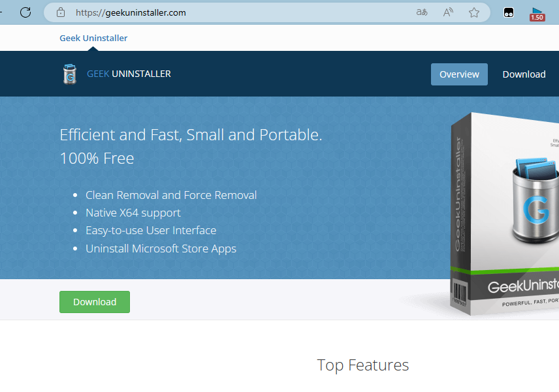Click 'Easy-to-use User Interface' bullet
Image resolution: width=559 pixels, height=392 pixels.
coord(151,231)
